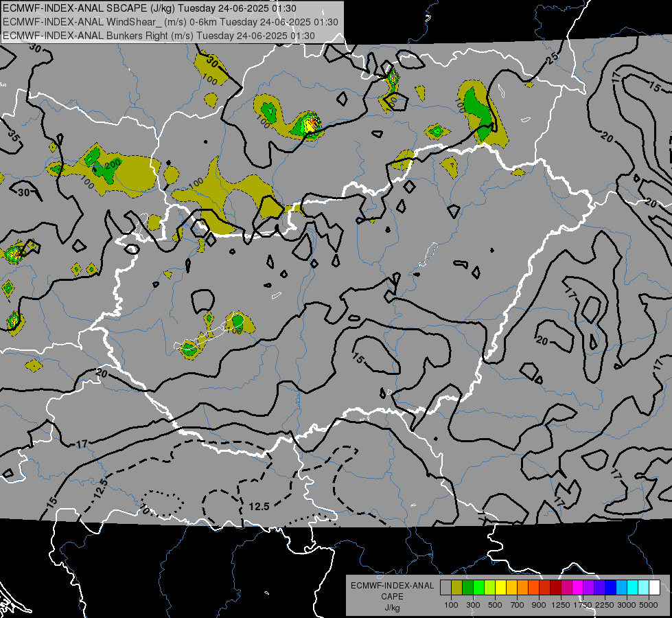Click the 2250 legend tick label

pos(605,605)
